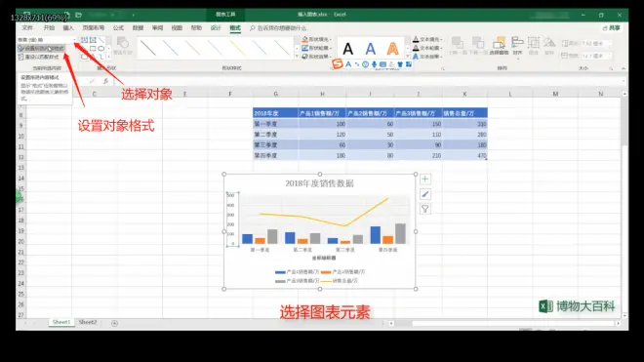
Task: Collapse the ribbon with the chevron
Action: tap(624, 68)
